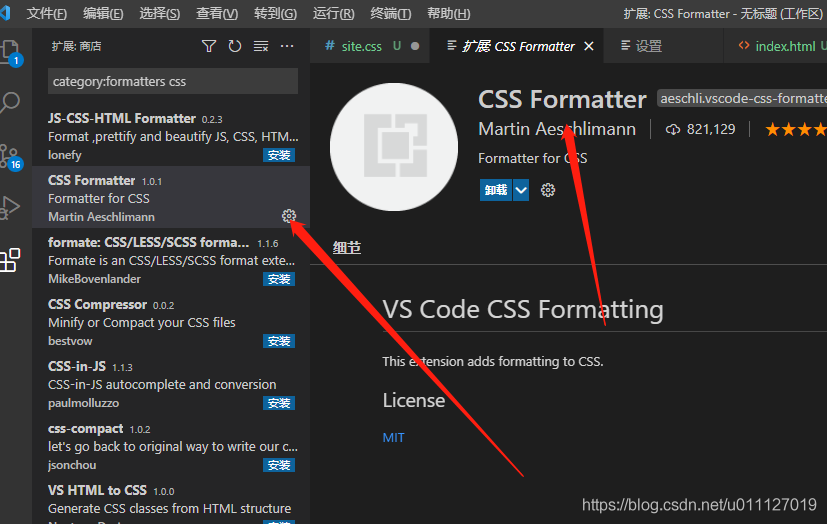Viewport: 827px width, 524px height.
Task: Open the MIT license link
Action: click(393, 437)
